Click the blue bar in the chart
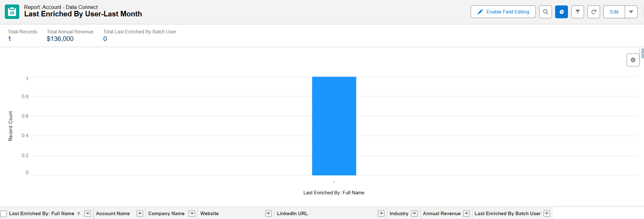Viewport: 644px width, 219px height. (x=334, y=126)
